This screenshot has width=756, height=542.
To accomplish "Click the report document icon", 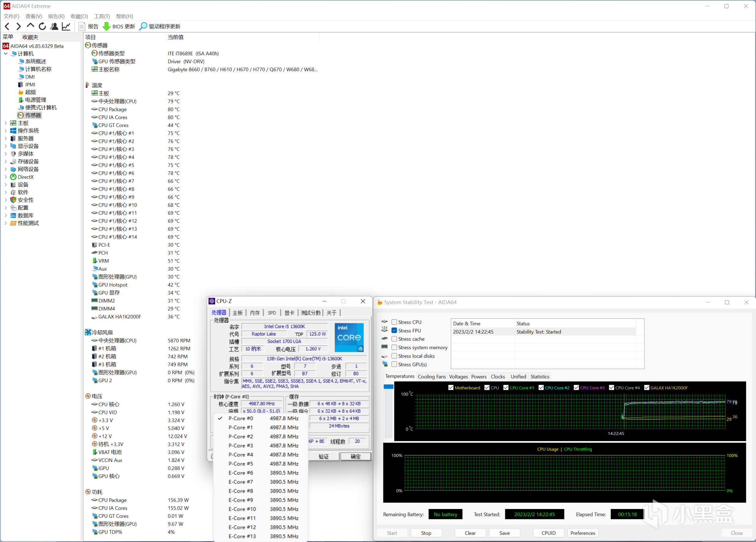I will tap(81, 26).
